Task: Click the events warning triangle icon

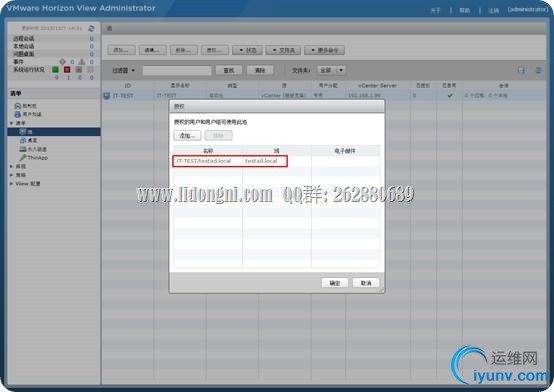Action: click(x=82, y=62)
